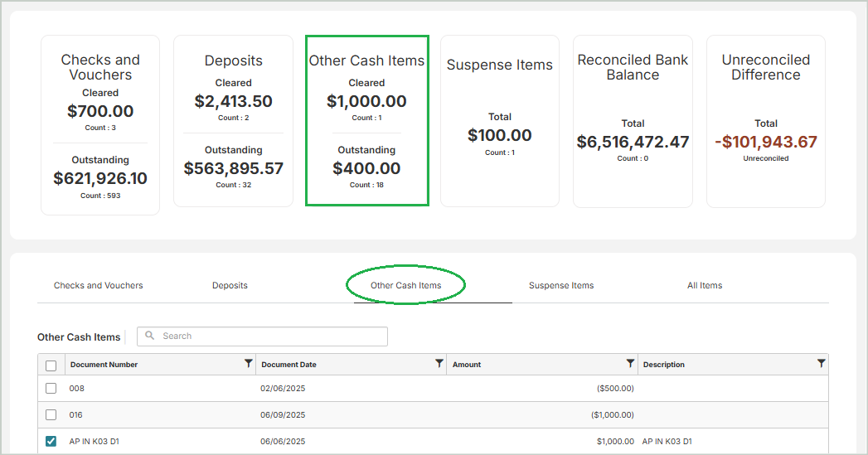Select the Suspense Items summary card
The height and width of the screenshot is (455, 868).
click(x=499, y=121)
